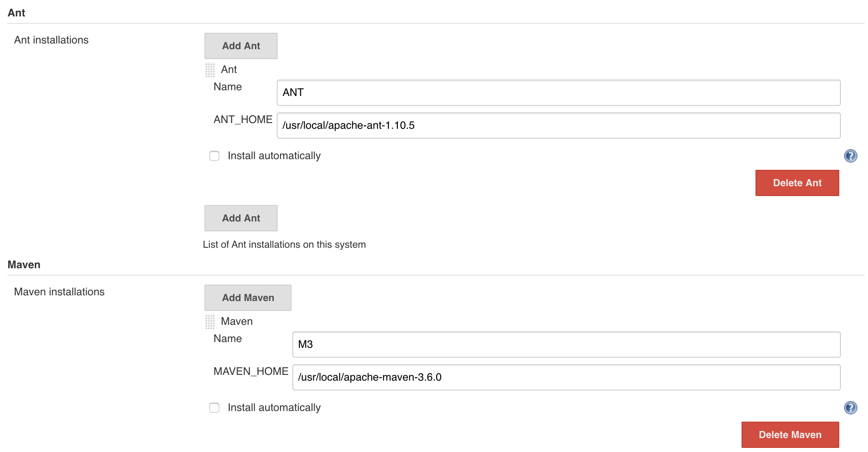Click the Maven section heading
The height and width of the screenshot is (452, 868).
click(x=24, y=265)
